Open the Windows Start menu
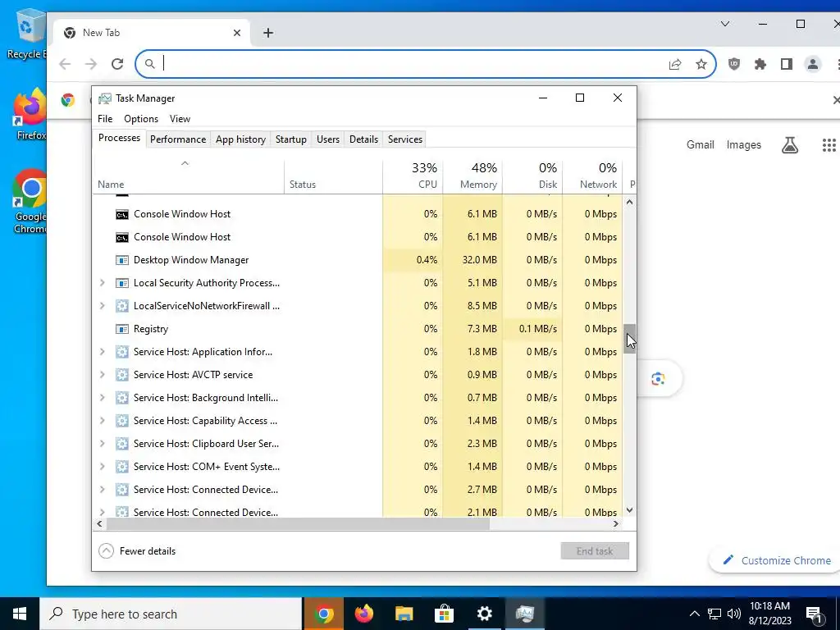840x630 pixels. pos(20,614)
